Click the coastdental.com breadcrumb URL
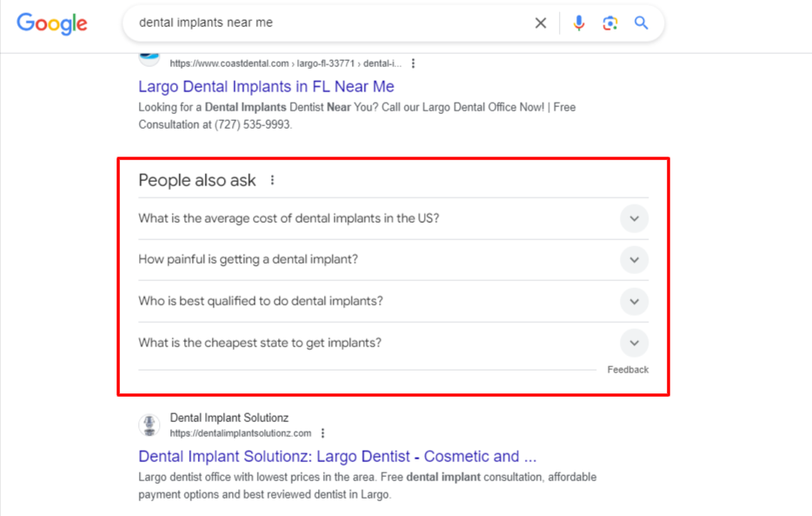 pyautogui.click(x=285, y=64)
